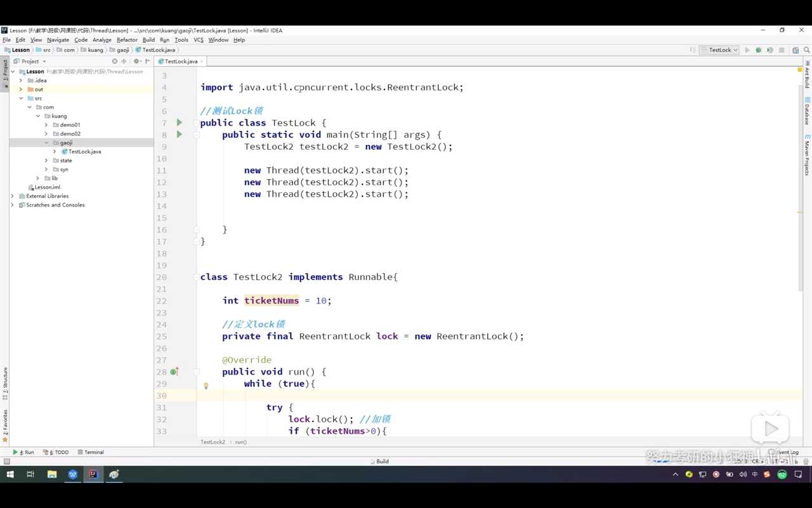This screenshot has width=812, height=508.
Task: Open Task View on the taskbar
Action: (30, 474)
